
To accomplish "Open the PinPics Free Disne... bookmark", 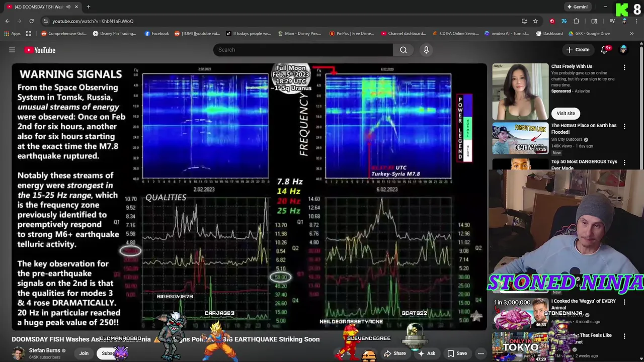I will click(351, 34).
